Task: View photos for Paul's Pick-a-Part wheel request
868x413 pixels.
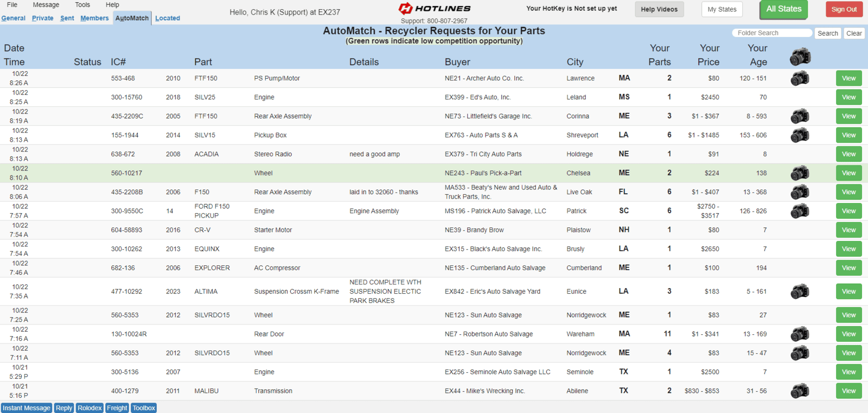Action: tap(800, 173)
